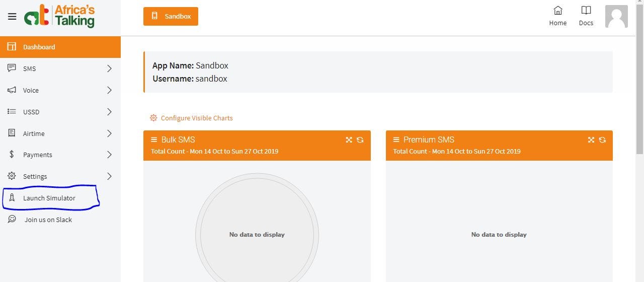Click the Premium SMS chart title
Screen dimensions: 644x282
(429, 139)
